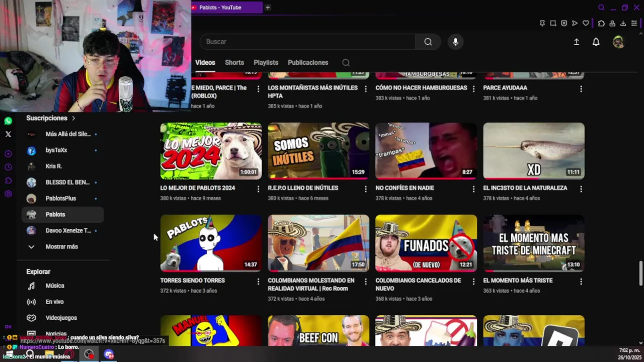The width and height of the screenshot is (644, 362).
Task: Open the Más Allá del Sile... subscription
Action: (63, 134)
